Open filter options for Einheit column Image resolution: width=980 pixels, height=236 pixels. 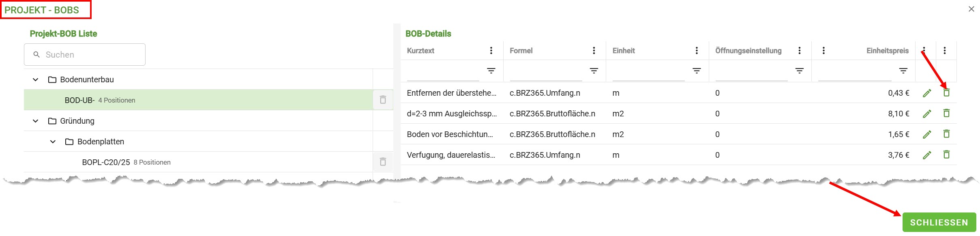[x=697, y=71]
